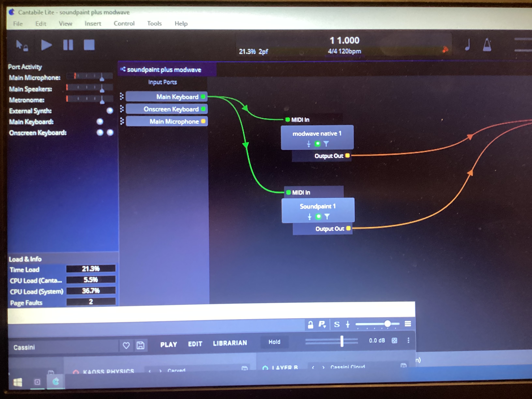Toggle the green bypass on modwave native 1
Image resolution: width=532 pixels, height=399 pixels.
click(318, 144)
